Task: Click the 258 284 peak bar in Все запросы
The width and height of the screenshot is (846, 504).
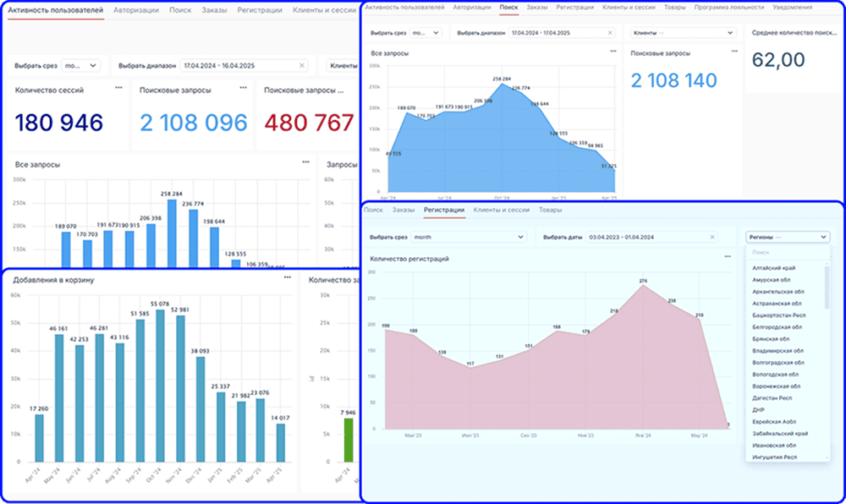Action: (172, 233)
